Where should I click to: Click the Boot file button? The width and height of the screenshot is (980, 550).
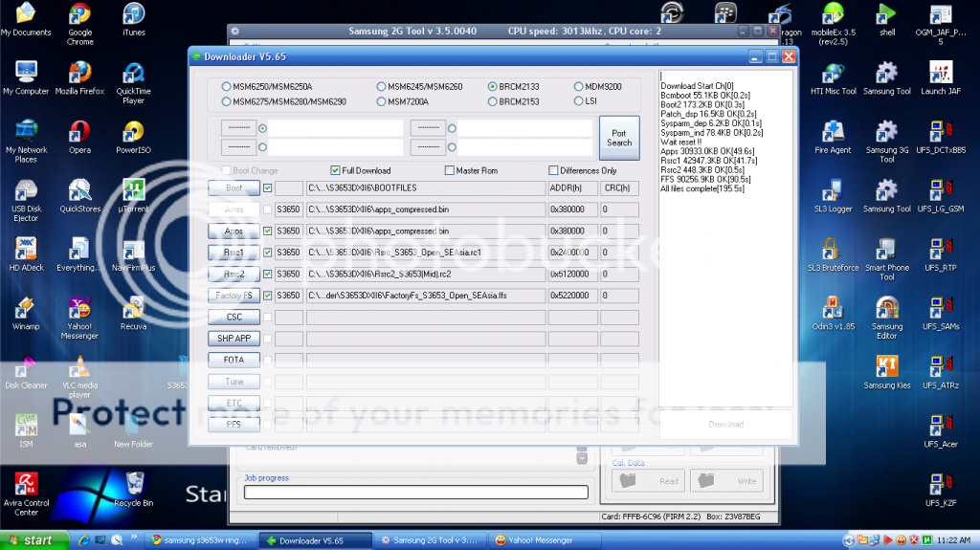(x=234, y=187)
